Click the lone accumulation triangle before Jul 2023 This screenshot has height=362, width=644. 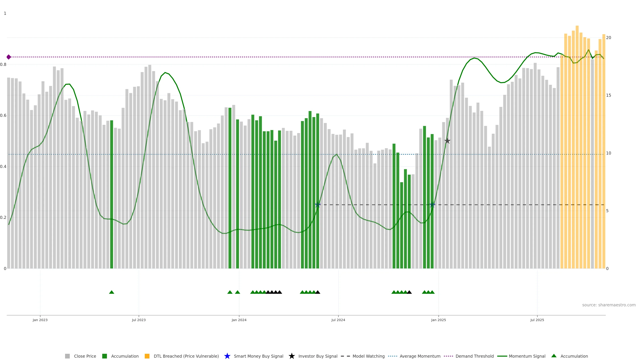point(112,292)
